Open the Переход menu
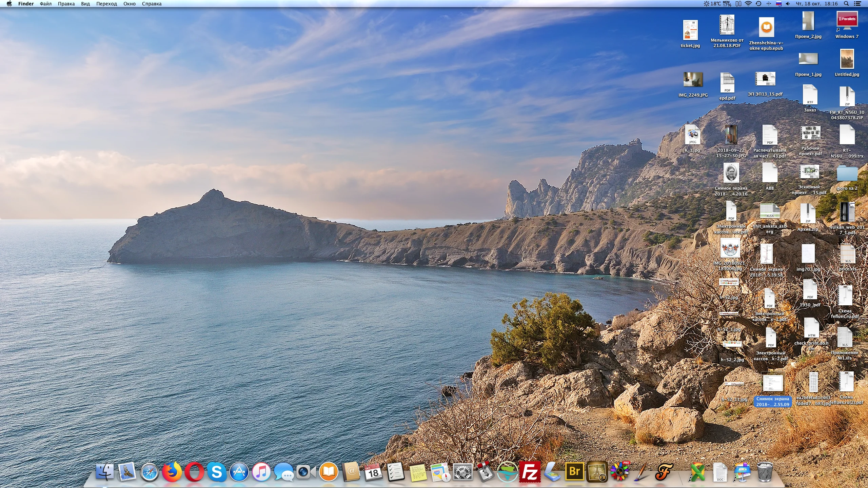Screen dimensions: 868x488 click(106, 4)
